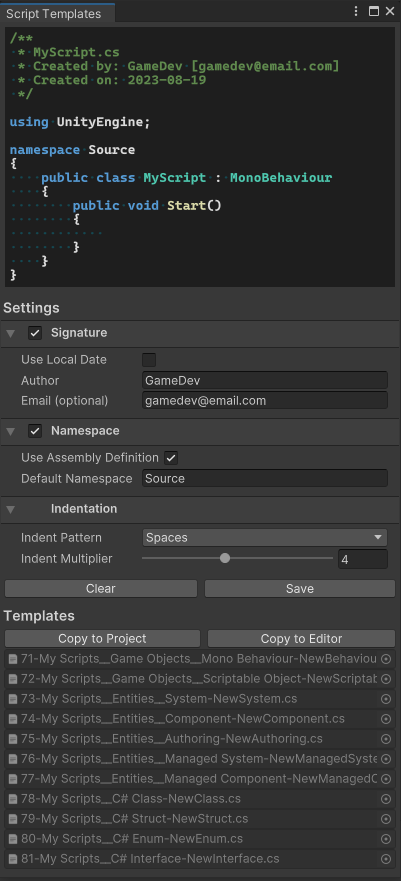Click the object picker for 75 NewAuthoring.cs
This screenshot has width=401, height=881.
(386, 739)
